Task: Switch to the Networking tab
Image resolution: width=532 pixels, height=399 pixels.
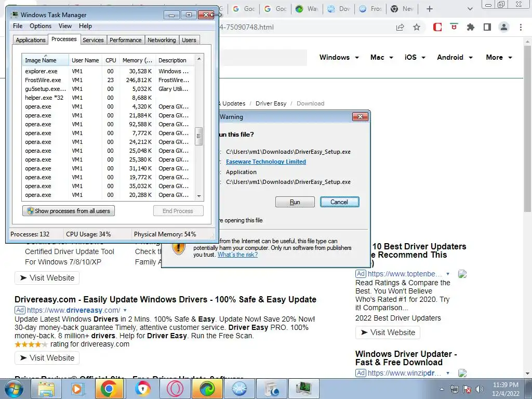Action: tap(162, 40)
